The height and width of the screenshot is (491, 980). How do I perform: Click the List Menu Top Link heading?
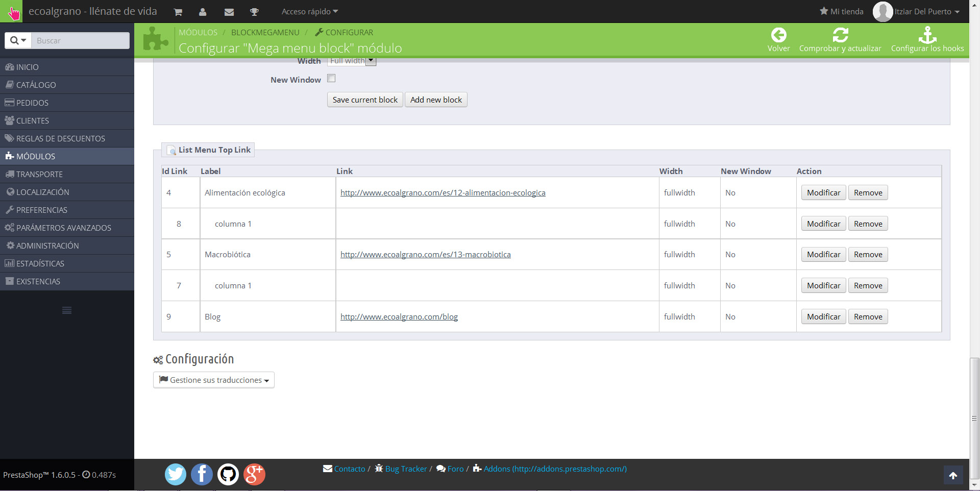click(x=214, y=150)
